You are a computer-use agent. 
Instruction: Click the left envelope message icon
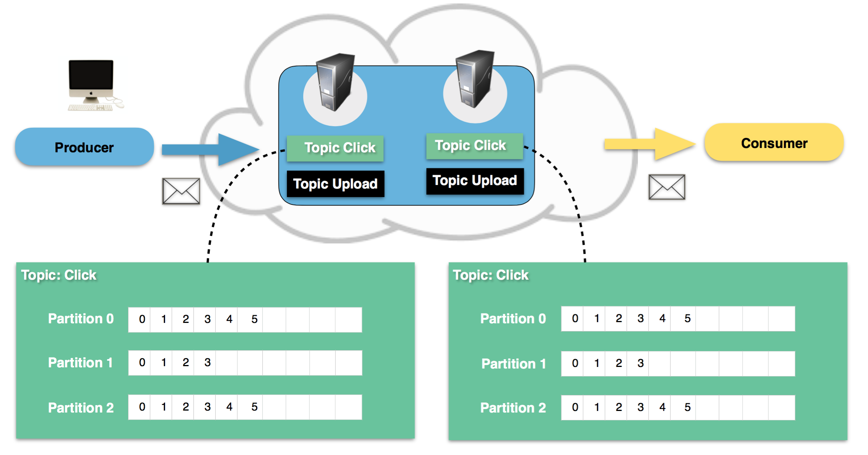pos(181,191)
